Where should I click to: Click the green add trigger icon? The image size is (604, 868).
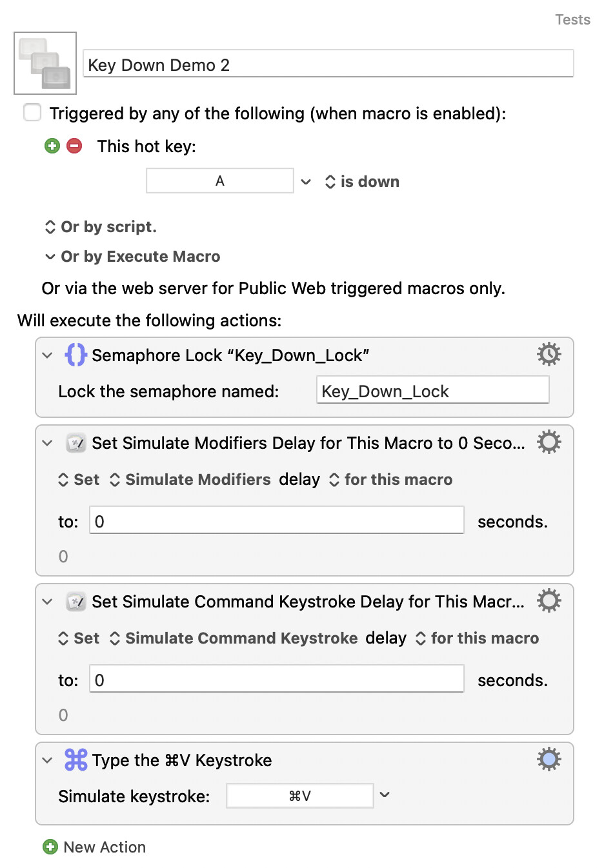52,146
